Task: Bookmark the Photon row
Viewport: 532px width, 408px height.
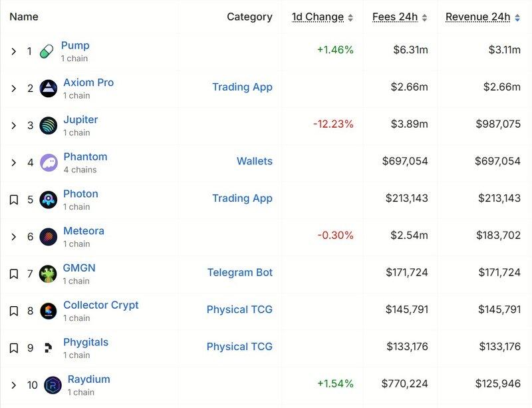Action: point(13,200)
